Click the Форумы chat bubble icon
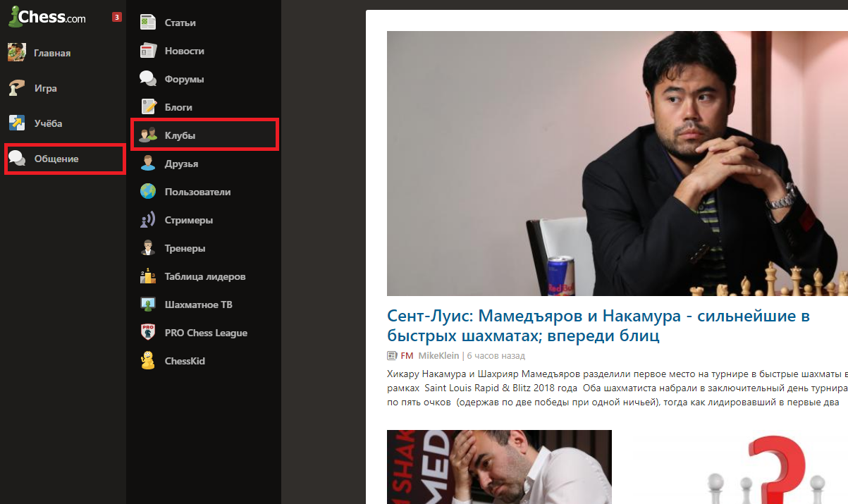Screen dimensions: 848x504 (148, 79)
